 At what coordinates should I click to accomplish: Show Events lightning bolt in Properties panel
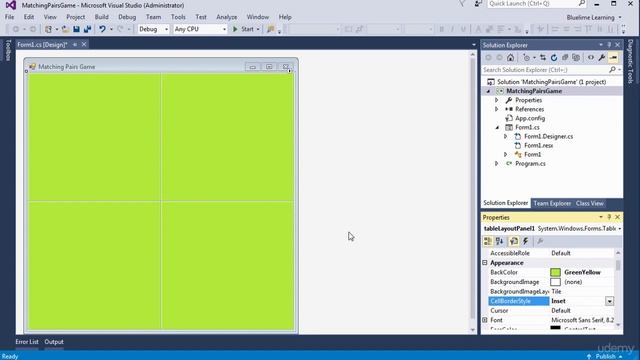coord(526,241)
